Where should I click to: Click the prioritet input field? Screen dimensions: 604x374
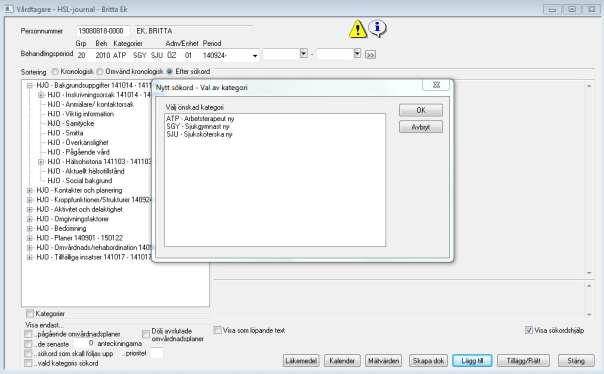[x=156, y=353]
